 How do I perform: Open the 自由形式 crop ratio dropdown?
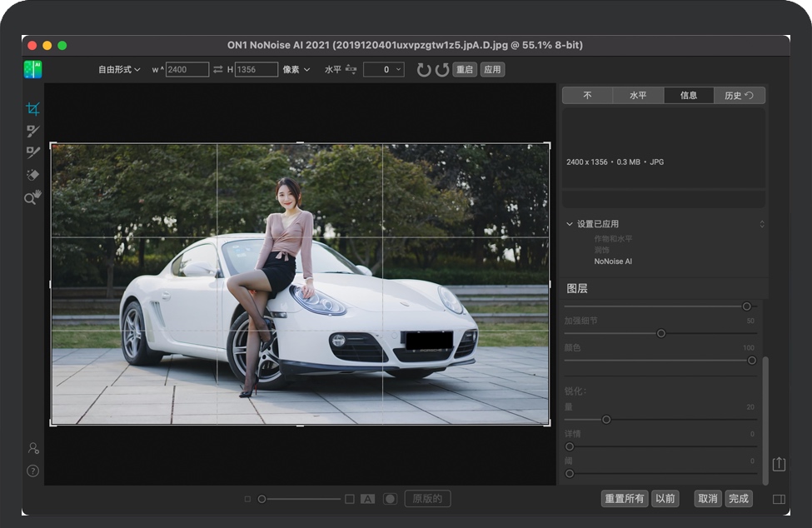(119, 70)
